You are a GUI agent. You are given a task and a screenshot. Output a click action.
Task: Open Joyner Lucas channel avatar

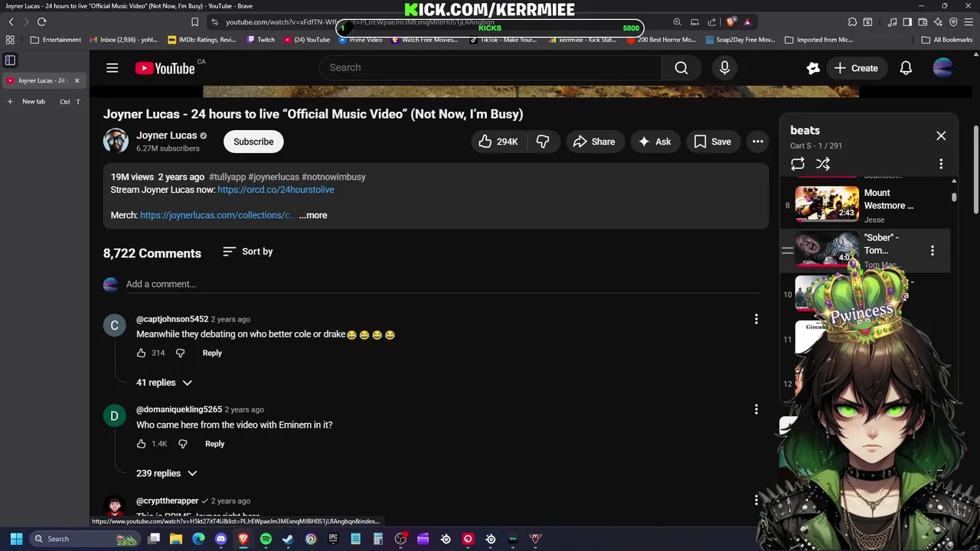pyautogui.click(x=116, y=142)
